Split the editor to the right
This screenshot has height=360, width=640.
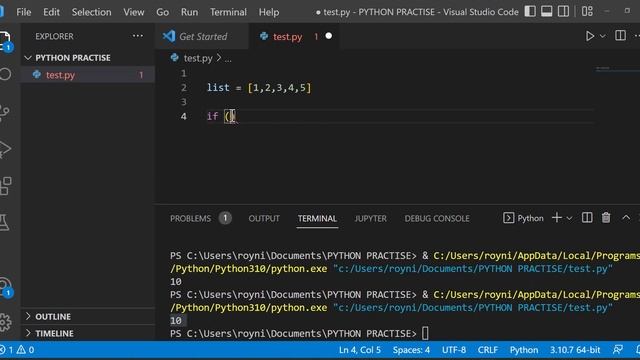click(620, 36)
